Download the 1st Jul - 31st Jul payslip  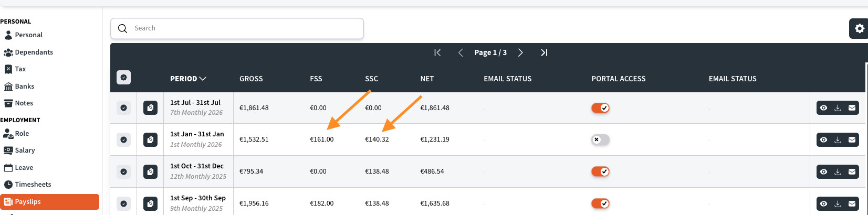[838, 108]
